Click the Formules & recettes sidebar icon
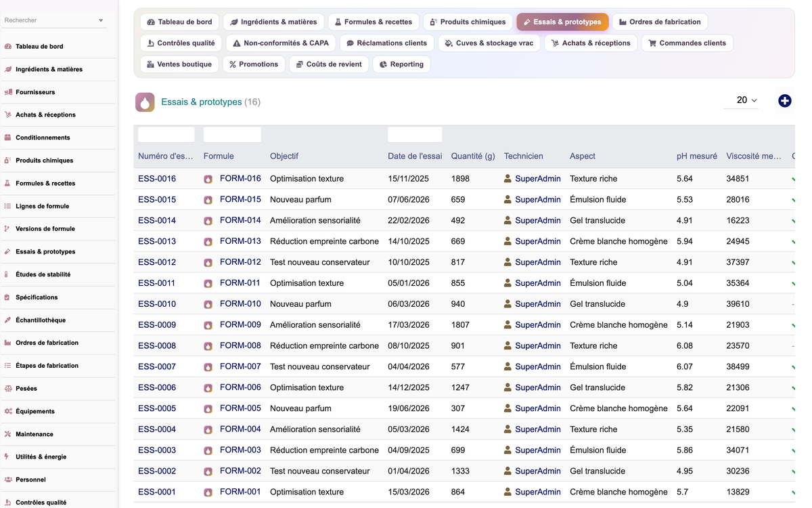Viewport: 812px width, 508px height. [x=8, y=184]
